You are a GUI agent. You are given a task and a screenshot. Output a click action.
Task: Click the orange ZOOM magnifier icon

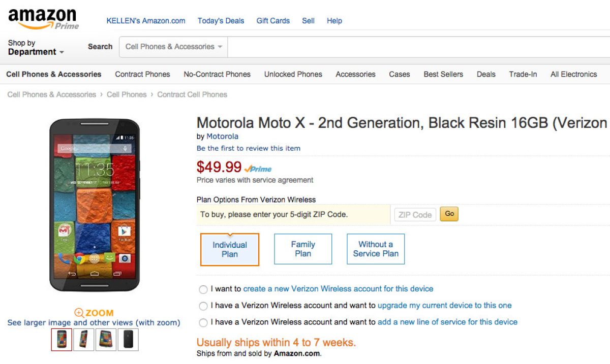pos(79,313)
